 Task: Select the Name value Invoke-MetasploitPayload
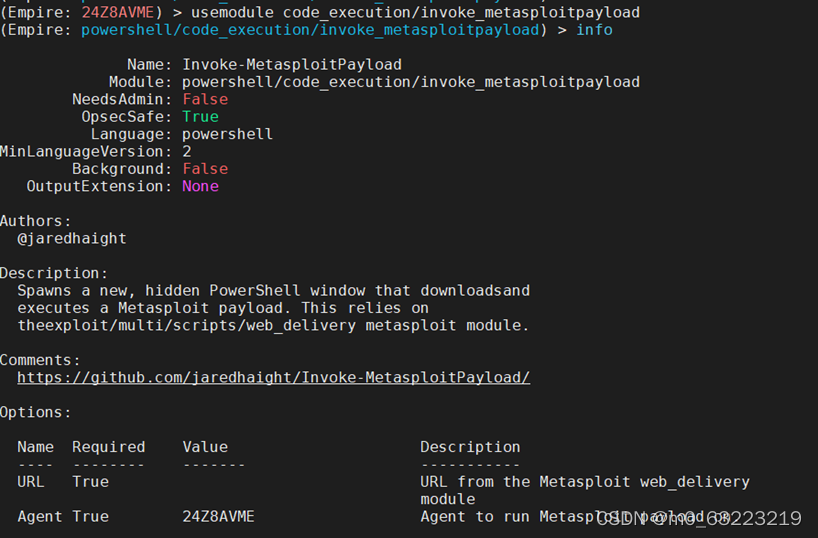pos(292,64)
